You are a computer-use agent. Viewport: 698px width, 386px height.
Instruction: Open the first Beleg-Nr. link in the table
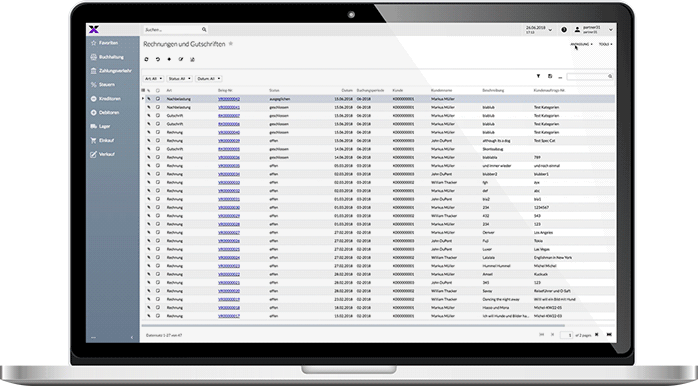point(229,99)
